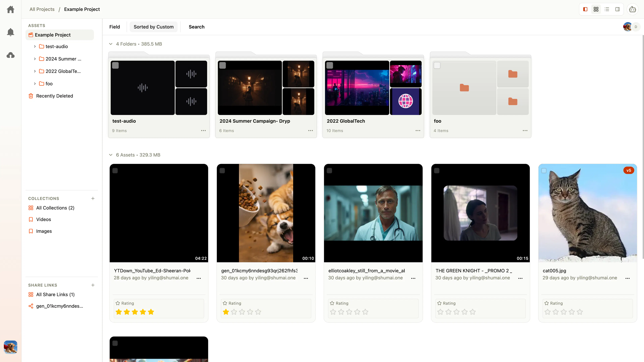Select the 2022 GlobalTech folder checkbox
The width and height of the screenshot is (644, 362).
pyautogui.click(x=330, y=66)
